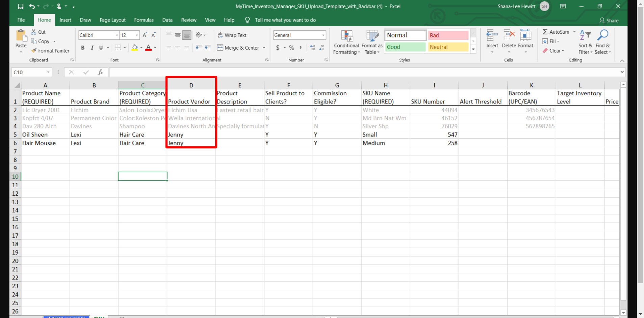The image size is (644, 318).
Task: Toggle Wrap Text for the cell
Action: pos(232,35)
